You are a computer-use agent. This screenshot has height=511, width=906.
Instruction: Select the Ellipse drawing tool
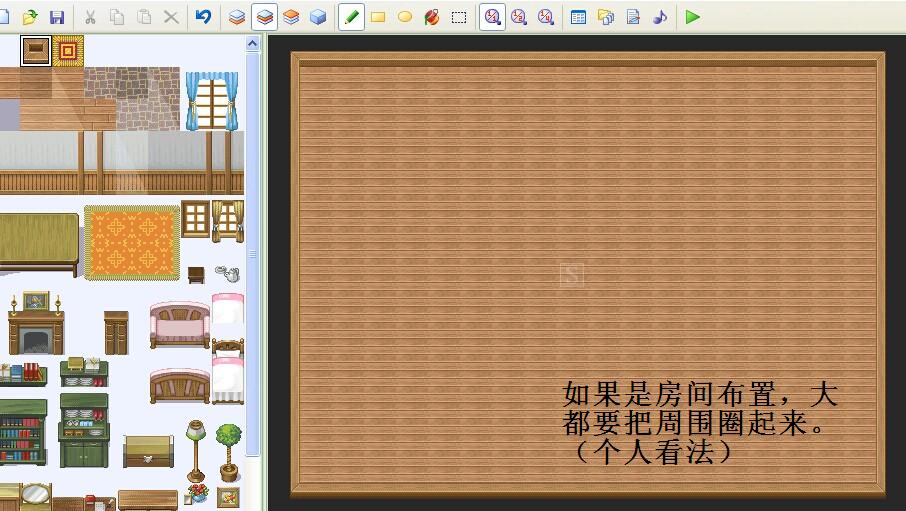[405, 17]
